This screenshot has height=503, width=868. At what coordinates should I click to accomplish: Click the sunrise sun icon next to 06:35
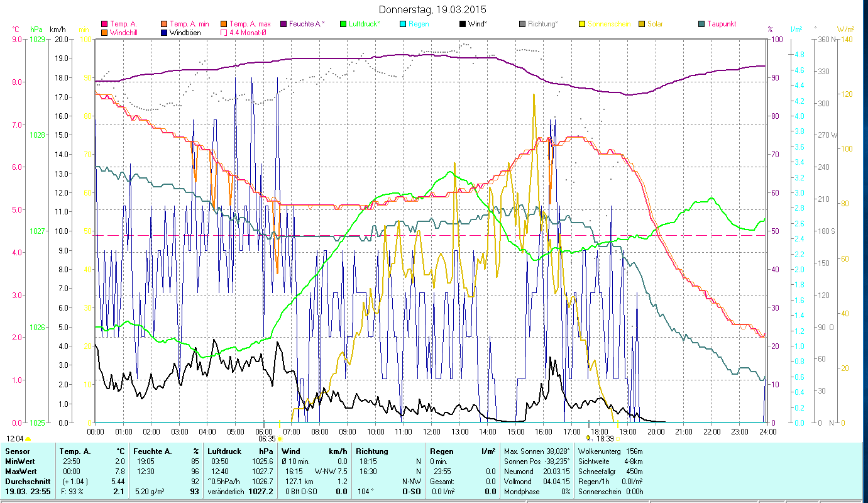280,439
